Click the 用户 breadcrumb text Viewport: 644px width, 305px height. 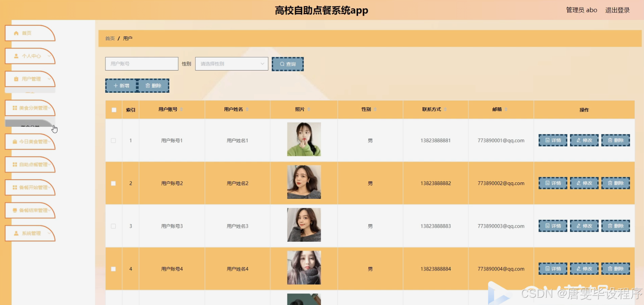pyautogui.click(x=128, y=39)
